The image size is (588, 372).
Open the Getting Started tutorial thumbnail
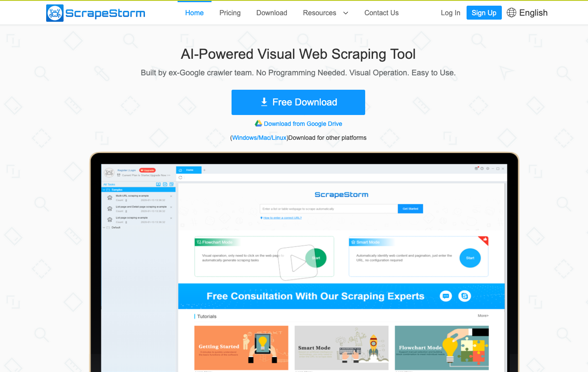(241, 348)
